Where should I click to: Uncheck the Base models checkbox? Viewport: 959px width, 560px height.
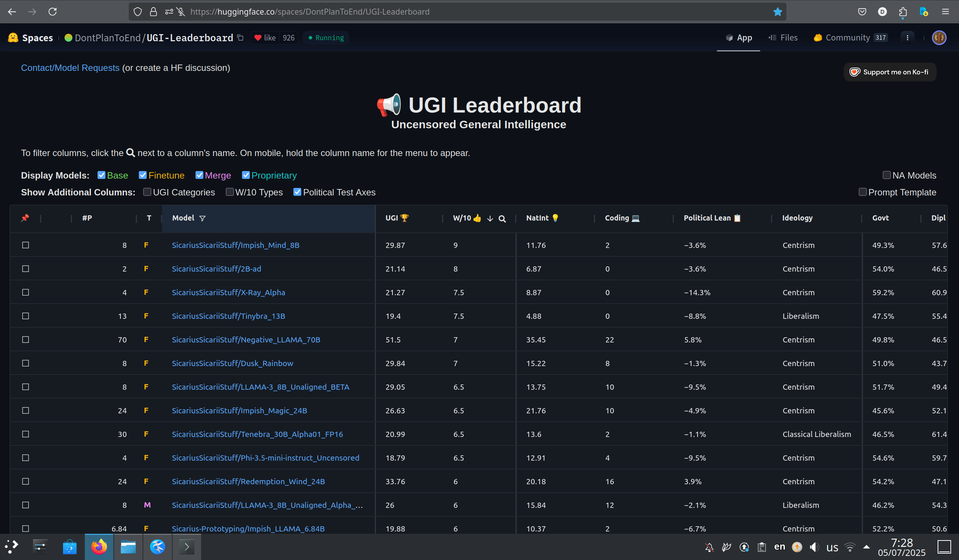pyautogui.click(x=101, y=175)
